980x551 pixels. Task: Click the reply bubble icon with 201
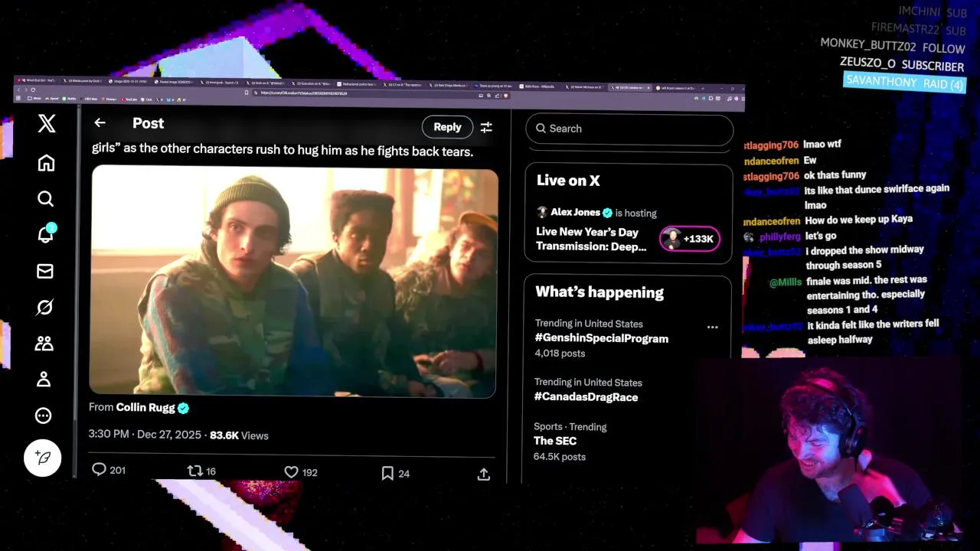click(x=99, y=469)
